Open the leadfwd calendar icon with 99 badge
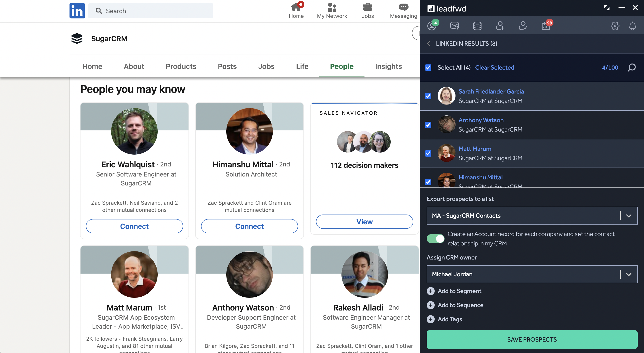 [546, 26]
